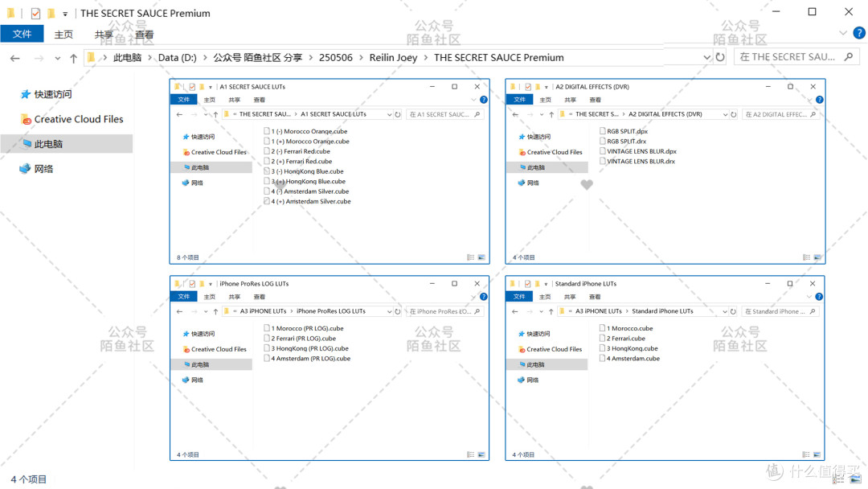Select RGB SPLIT.drx file
This screenshot has width=868, height=489.
coord(624,142)
